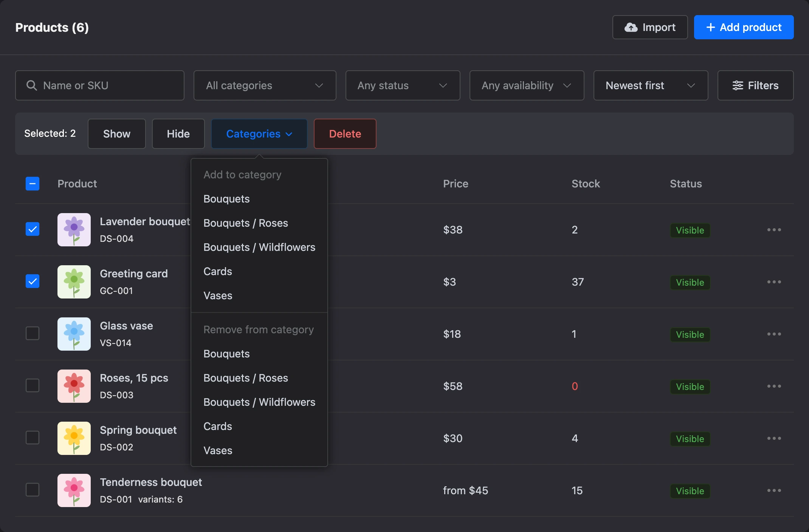Open the more-options menu for Tenderness bouquet
Image resolution: width=809 pixels, height=532 pixels.
tap(774, 490)
